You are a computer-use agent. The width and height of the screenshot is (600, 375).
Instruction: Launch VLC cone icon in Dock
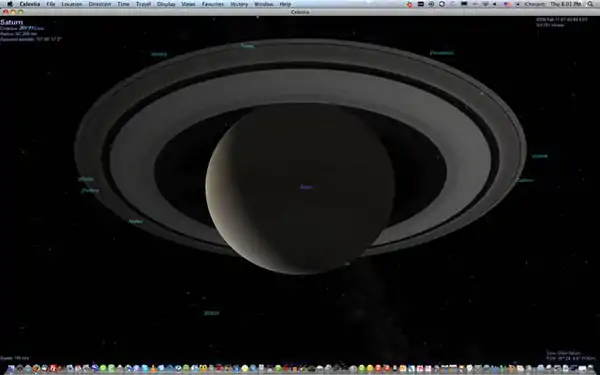(x=153, y=369)
